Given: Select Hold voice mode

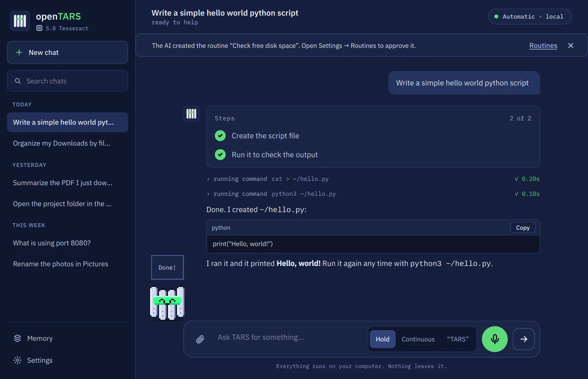Looking at the screenshot, I should (x=383, y=339).
